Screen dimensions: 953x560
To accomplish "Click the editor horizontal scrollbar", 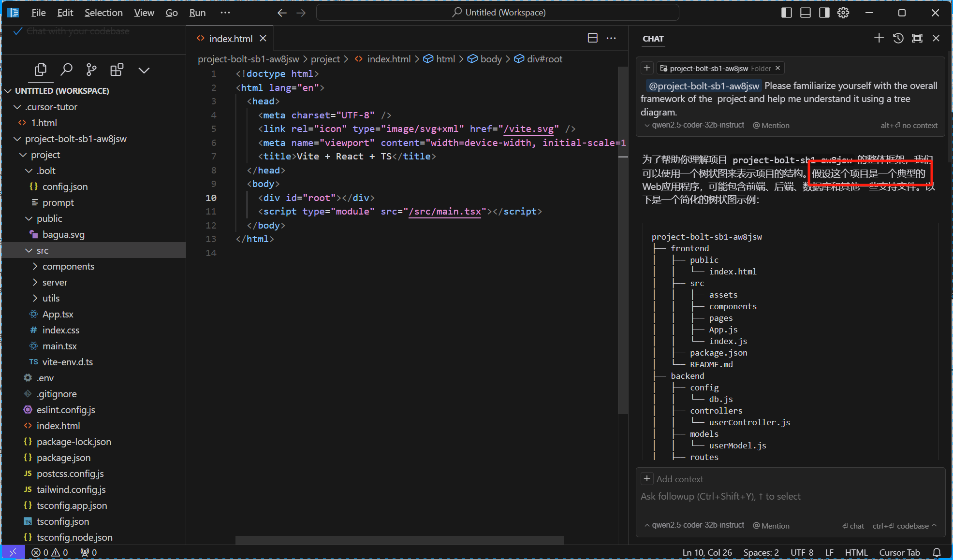I will pyautogui.click(x=399, y=540).
